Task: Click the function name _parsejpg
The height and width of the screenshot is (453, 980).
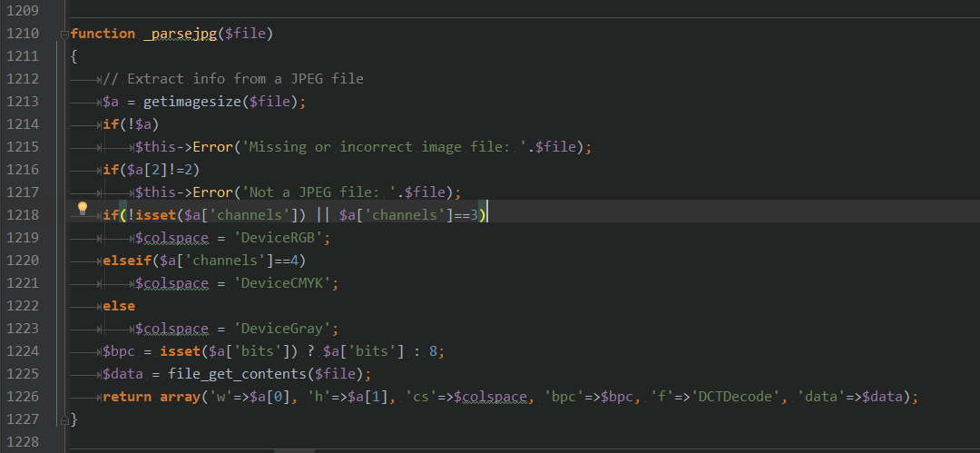Action: click(181, 34)
